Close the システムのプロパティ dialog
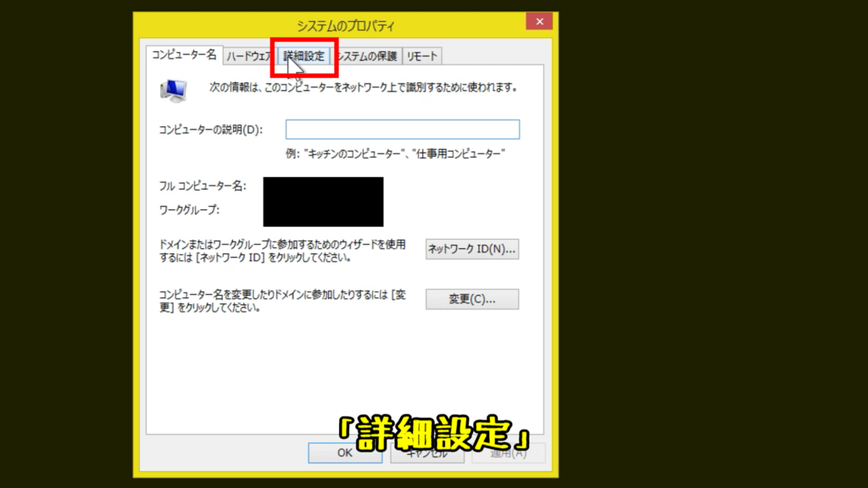This screenshot has width=868, height=488. [x=540, y=21]
